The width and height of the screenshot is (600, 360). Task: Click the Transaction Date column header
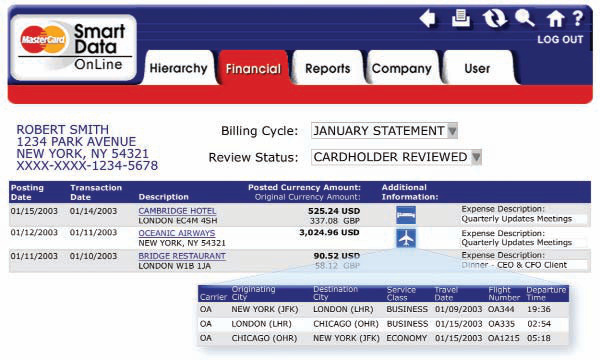click(96, 192)
